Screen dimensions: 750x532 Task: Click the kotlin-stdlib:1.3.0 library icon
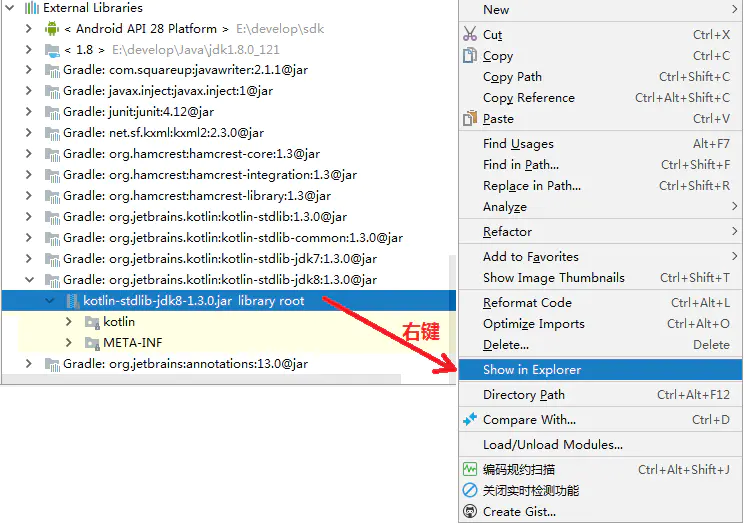coord(52,218)
